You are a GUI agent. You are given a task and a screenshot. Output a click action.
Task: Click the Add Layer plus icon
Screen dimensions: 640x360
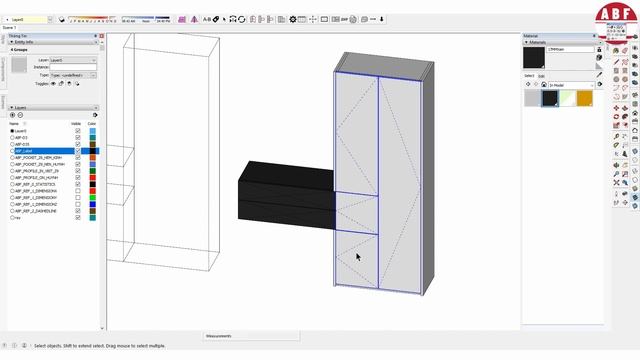pos(12,115)
